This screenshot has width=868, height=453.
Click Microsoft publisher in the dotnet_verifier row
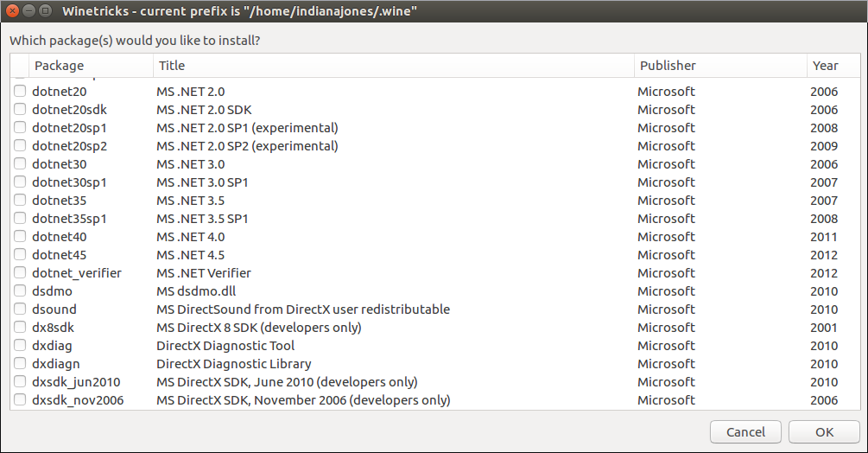click(666, 273)
